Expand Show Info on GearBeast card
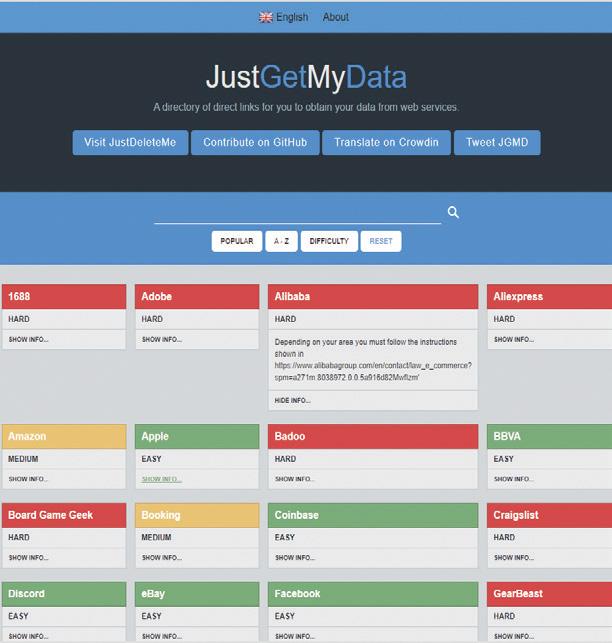This screenshot has height=643, width=612. 514,636
